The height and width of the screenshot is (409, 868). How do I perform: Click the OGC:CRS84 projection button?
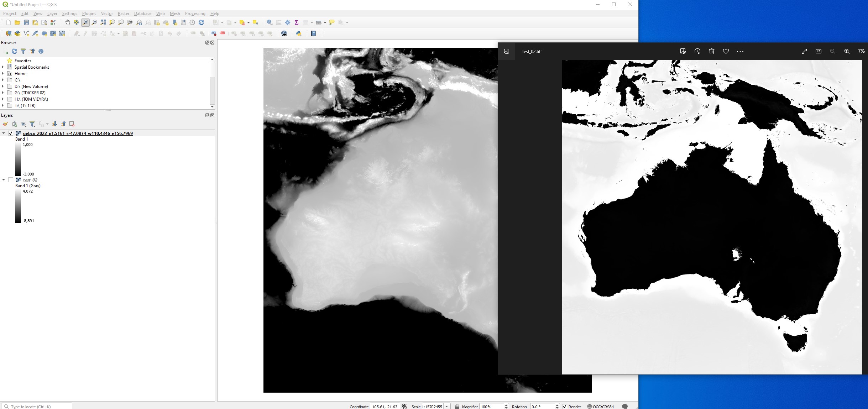click(601, 407)
